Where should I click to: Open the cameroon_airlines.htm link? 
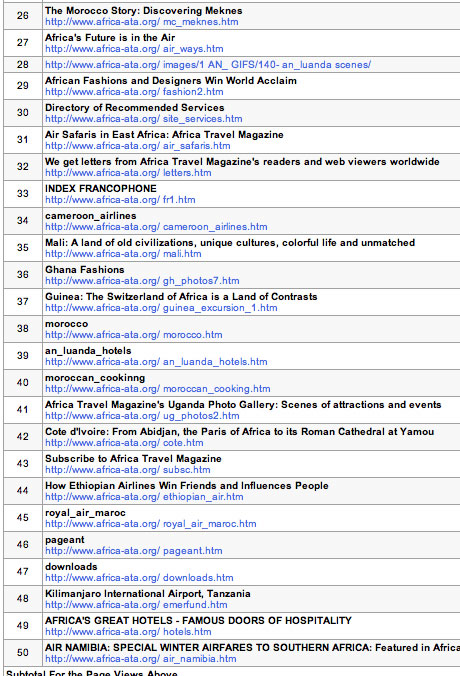pos(156,227)
